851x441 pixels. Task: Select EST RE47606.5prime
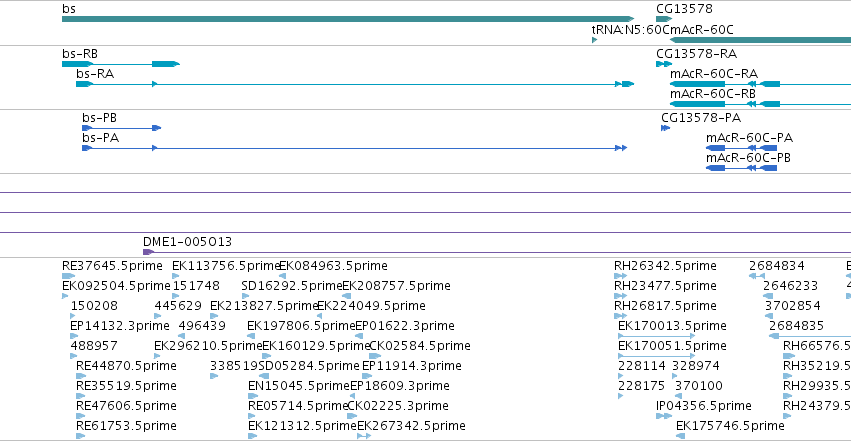(x=126, y=406)
